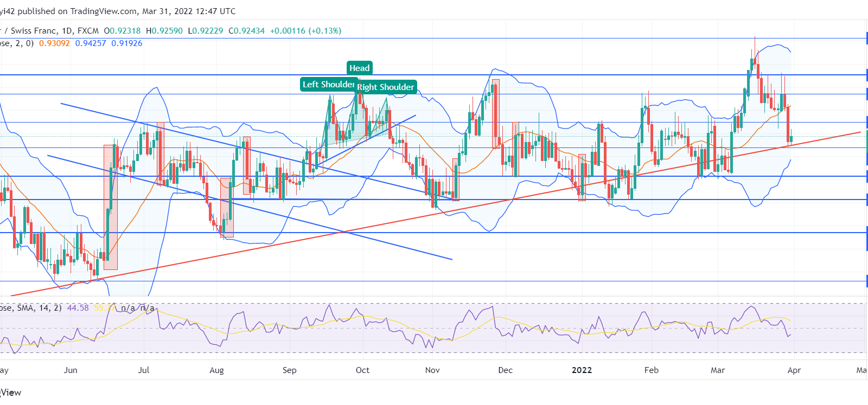Click the Oct label on the time axis

click(x=362, y=370)
